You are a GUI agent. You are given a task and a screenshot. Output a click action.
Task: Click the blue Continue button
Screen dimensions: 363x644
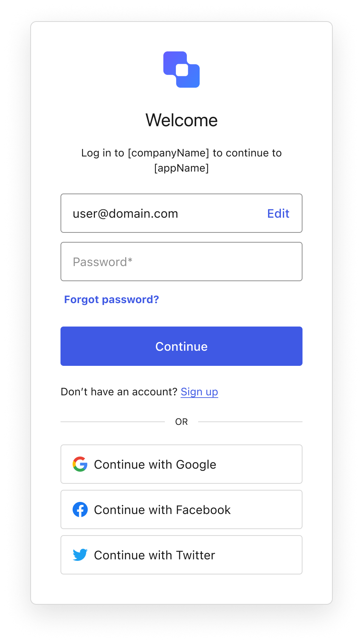181,346
